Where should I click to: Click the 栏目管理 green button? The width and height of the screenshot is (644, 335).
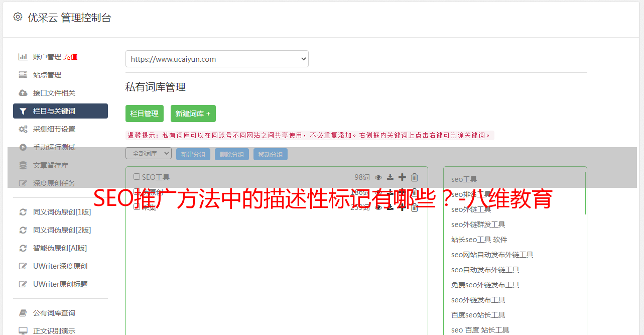(x=145, y=114)
